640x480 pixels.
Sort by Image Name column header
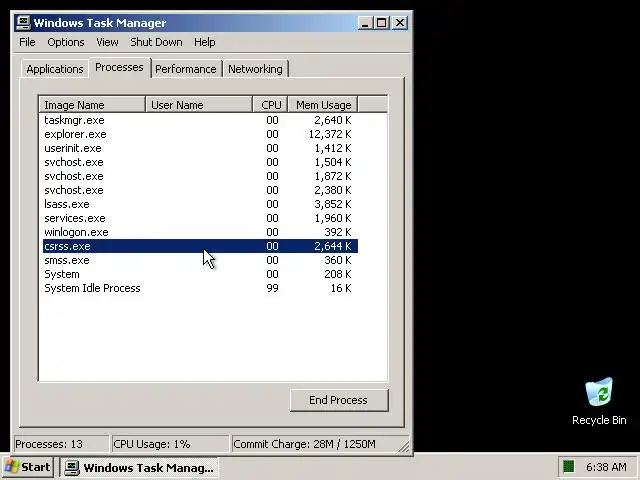(92, 105)
